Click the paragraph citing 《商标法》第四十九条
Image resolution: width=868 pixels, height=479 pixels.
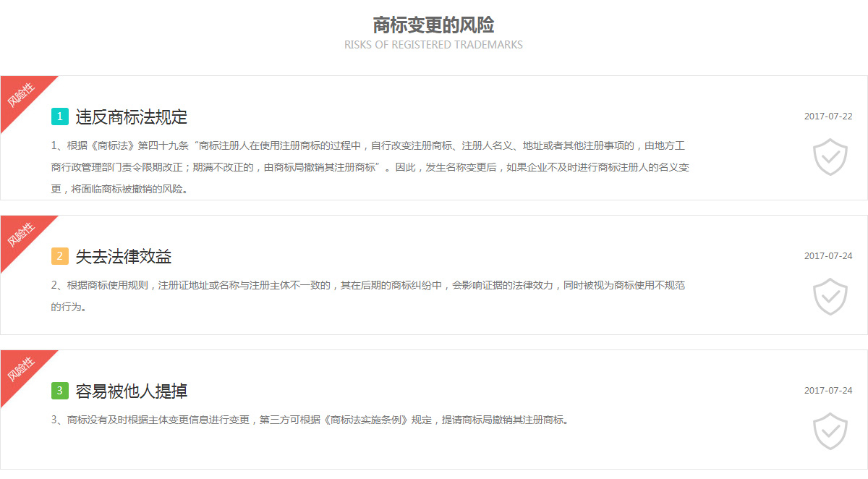(x=370, y=167)
